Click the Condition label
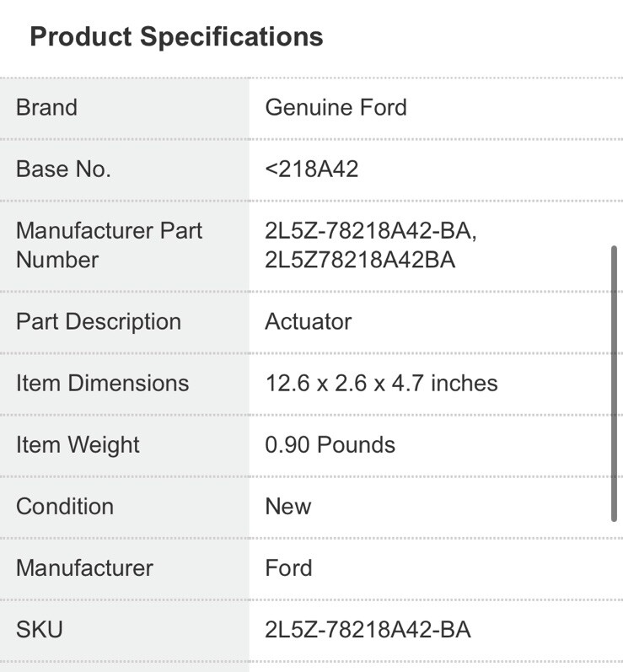623x672 pixels. click(x=64, y=507)
